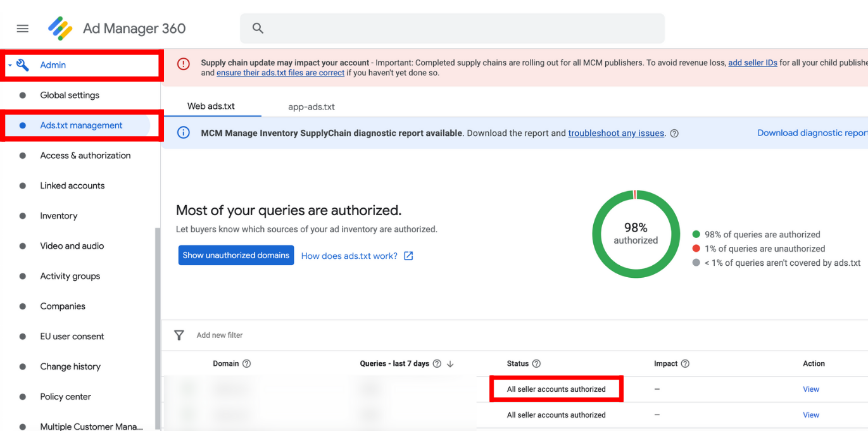Viewport: 868px width, 443px height.
Task: Click the Impact column header
Action: click(666, 364)
